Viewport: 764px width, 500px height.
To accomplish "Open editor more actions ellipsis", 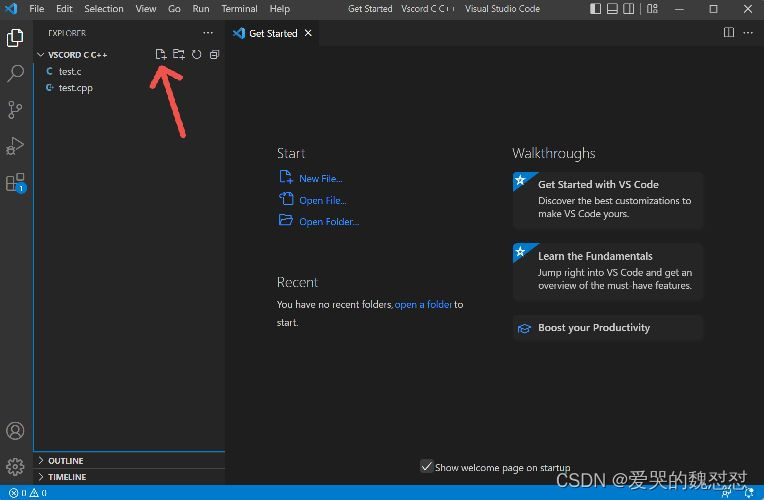I will [748, 33].
